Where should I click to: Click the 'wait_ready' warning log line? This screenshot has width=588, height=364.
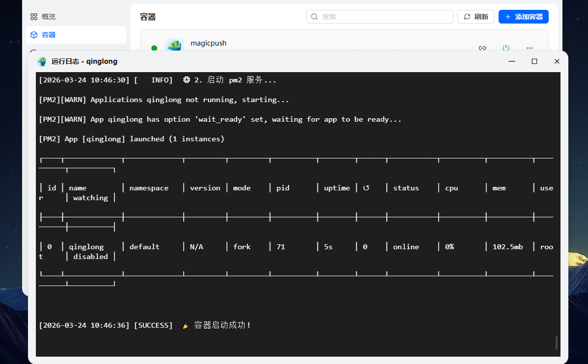pos(220,120)
